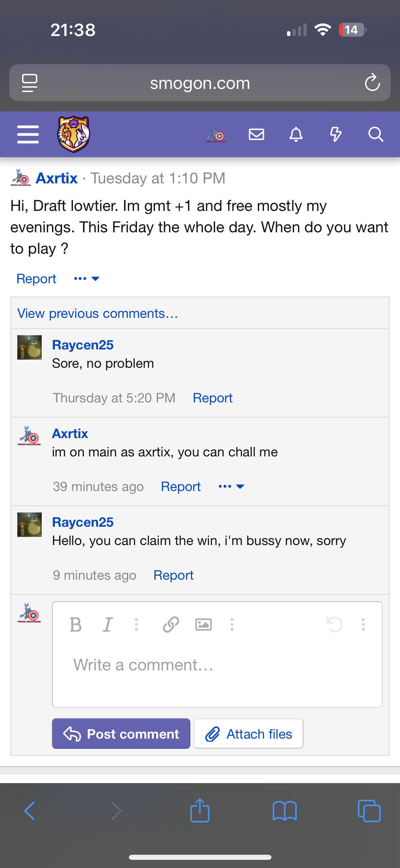
Task: Open the account menu avatar in the header
Action: (x=216, y=134)
